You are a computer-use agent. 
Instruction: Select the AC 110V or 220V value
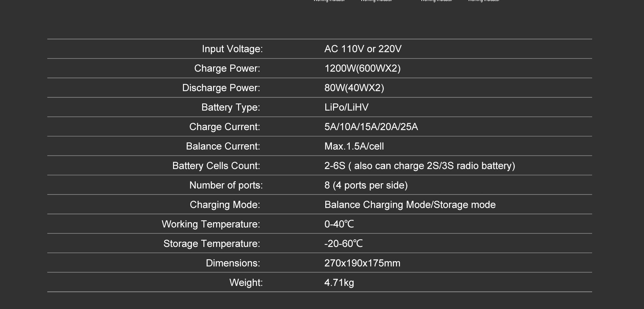363,49
